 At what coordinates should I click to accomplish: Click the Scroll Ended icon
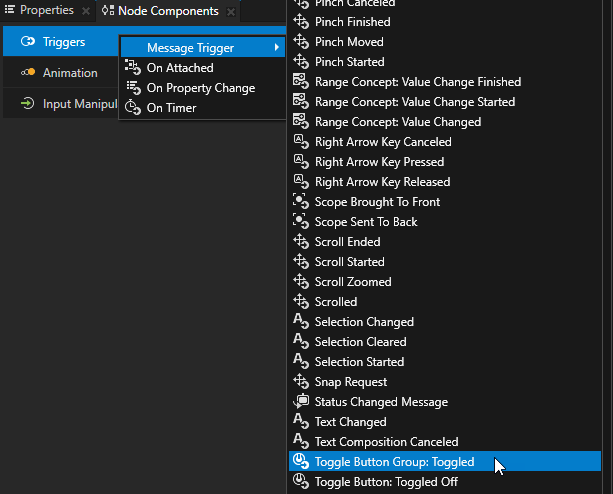click(301, 242)
